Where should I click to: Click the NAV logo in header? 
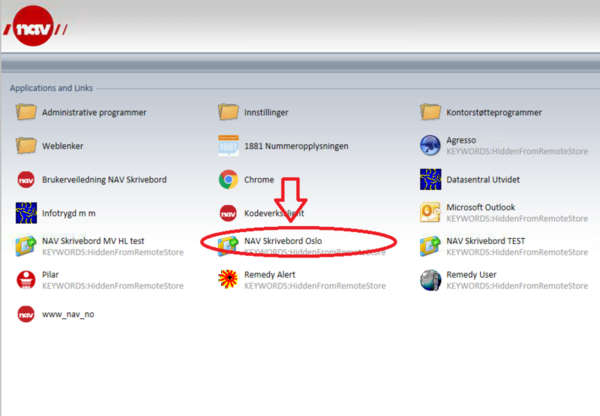[x=35, y=27]
